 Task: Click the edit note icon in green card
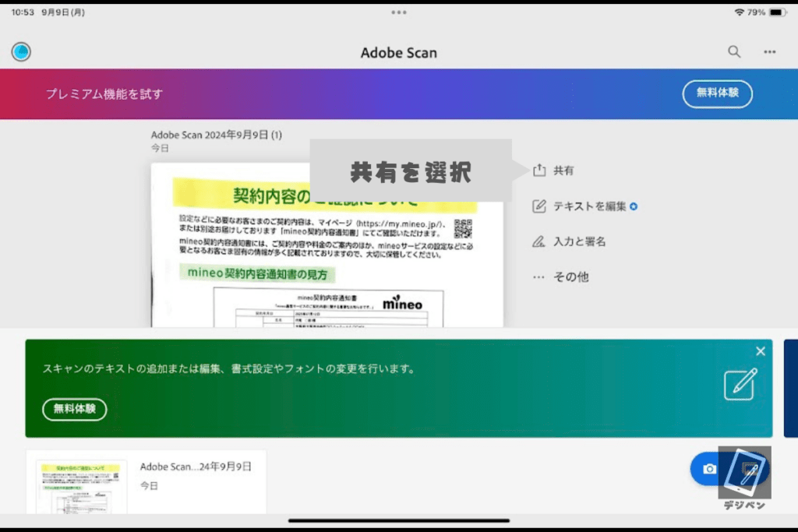coord(740,385)
